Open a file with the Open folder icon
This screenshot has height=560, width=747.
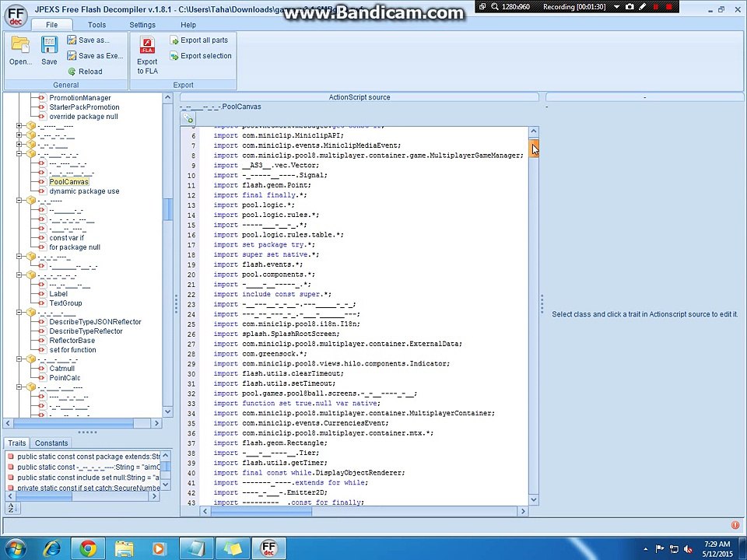point(20,50)
